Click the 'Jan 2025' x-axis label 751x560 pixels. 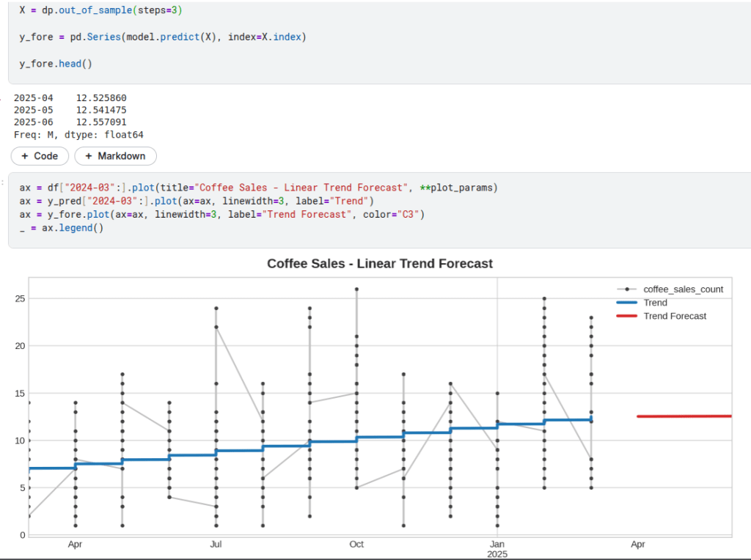tap(497, 549)
